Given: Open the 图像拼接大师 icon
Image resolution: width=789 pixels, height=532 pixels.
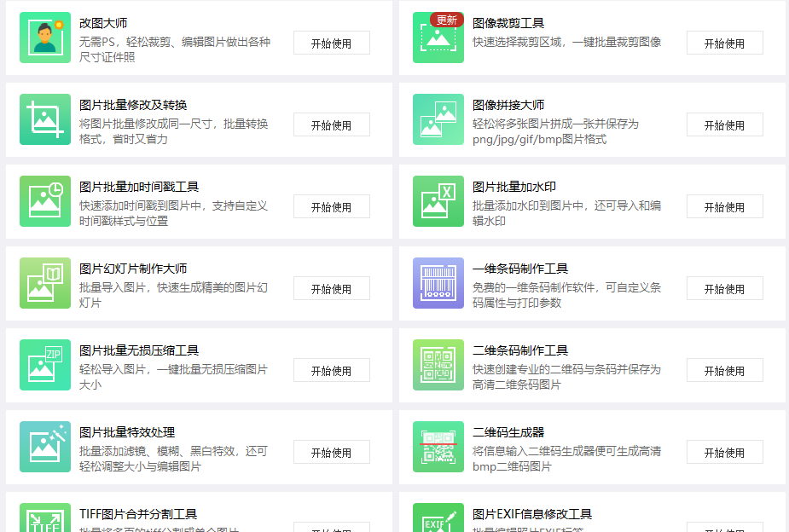Looking at the screenshot, I should click(438, 119).
